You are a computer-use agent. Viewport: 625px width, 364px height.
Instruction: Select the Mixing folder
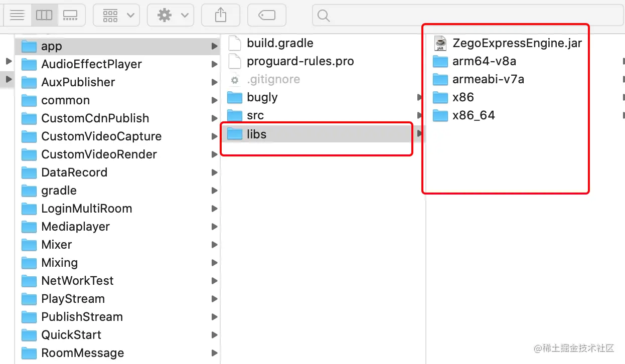coord(118,263)
